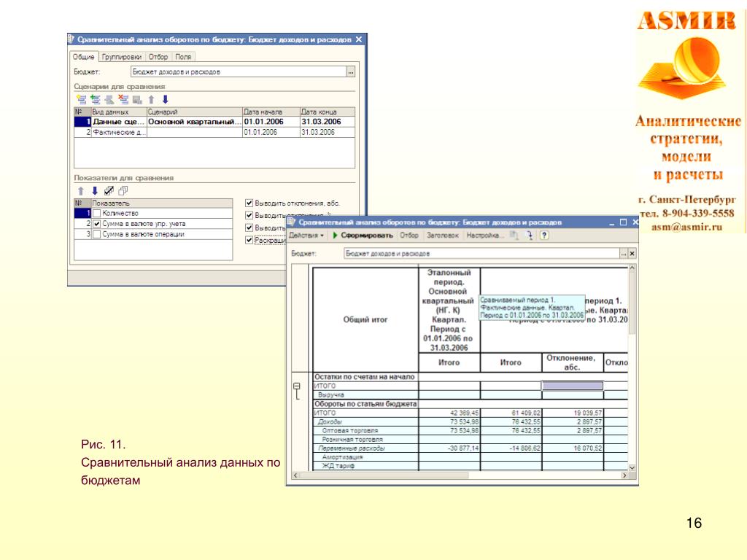747x560 pixels.
Task: Click the restore-settings arrow icon in the report toolbar
Action: click(x=529, y=236)
